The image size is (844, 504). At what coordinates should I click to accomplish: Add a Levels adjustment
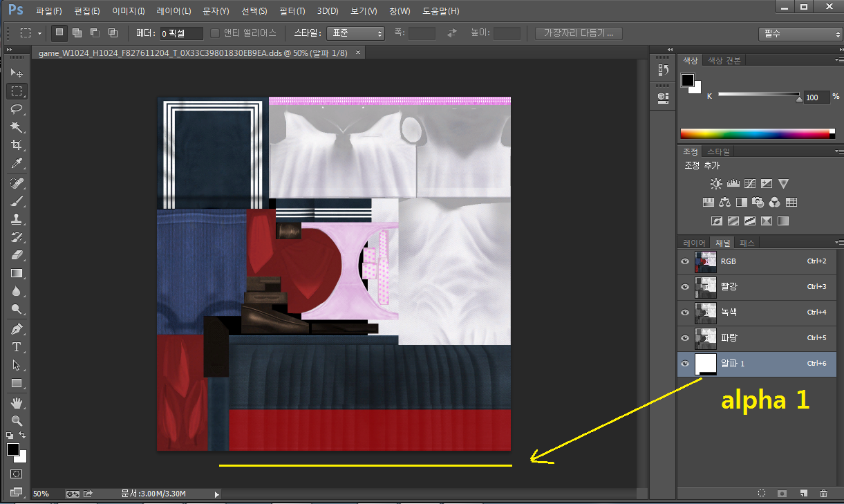(x=733, y=184)
